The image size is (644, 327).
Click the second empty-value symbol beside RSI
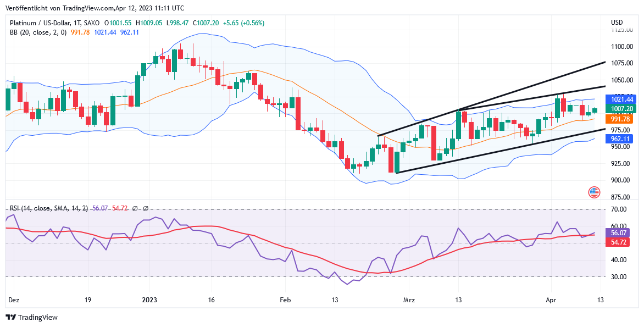[146, 208]
